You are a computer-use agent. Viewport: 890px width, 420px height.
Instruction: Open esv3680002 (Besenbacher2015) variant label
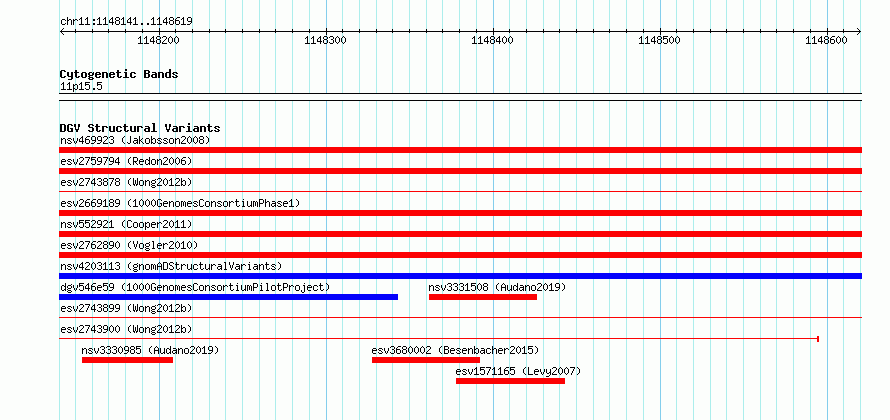455,350
